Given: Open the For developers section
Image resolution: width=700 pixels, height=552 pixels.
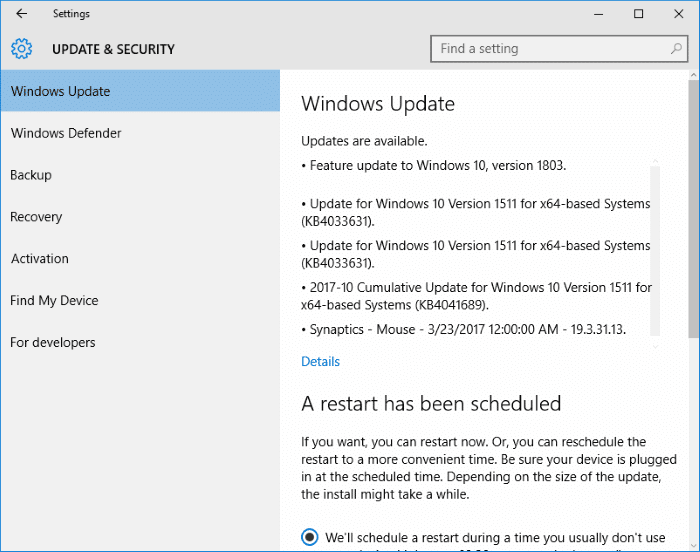Looking at the screenshot, I should tap(140, 343).
